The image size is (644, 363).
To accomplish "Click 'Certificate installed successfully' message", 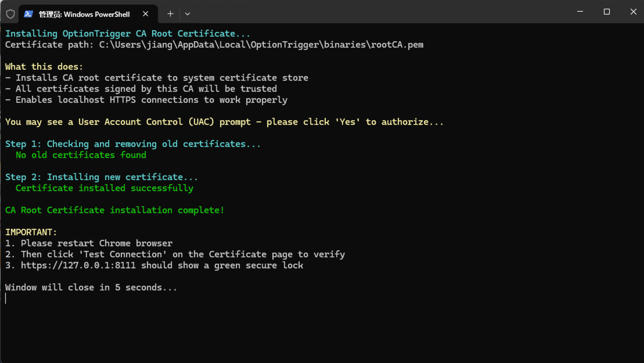I will 105,188.
